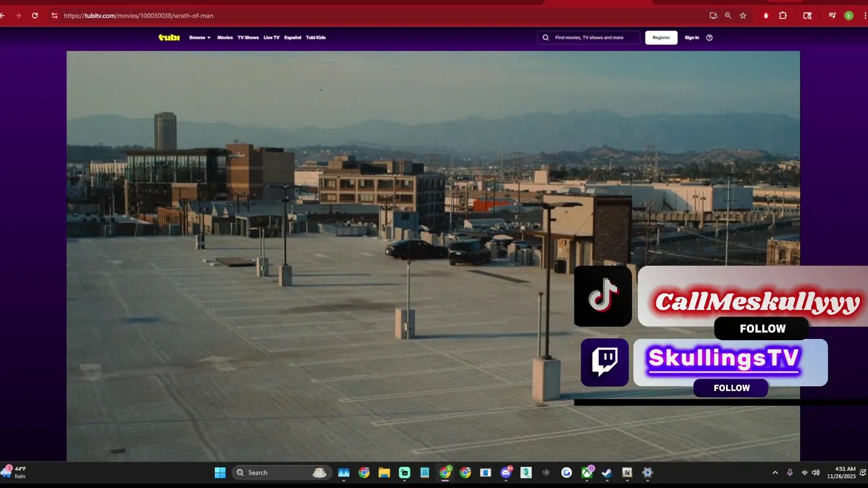The width and height of the screenshot is (868, 488).
Task: Open the TV Shows section
Action: click(248, 37)
